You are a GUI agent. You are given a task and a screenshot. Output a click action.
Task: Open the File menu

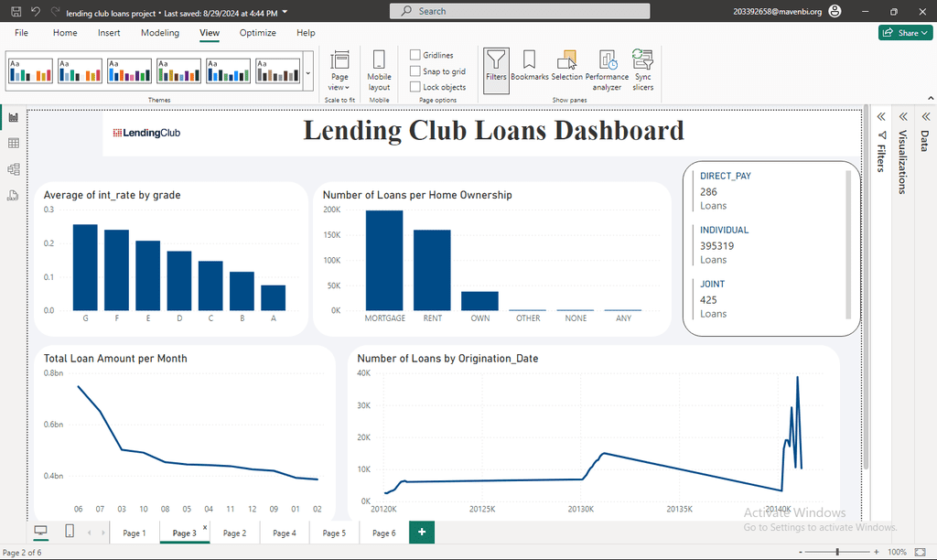coord(22,33)
